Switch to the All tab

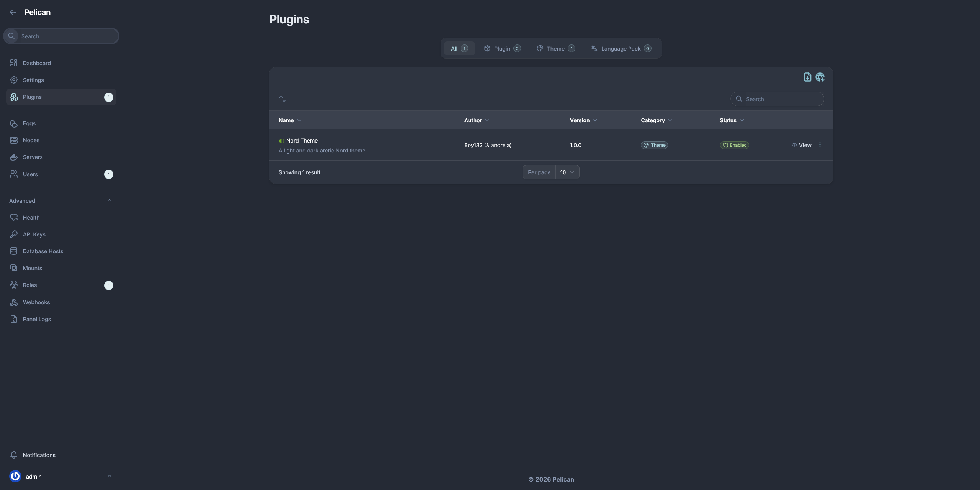459,48
